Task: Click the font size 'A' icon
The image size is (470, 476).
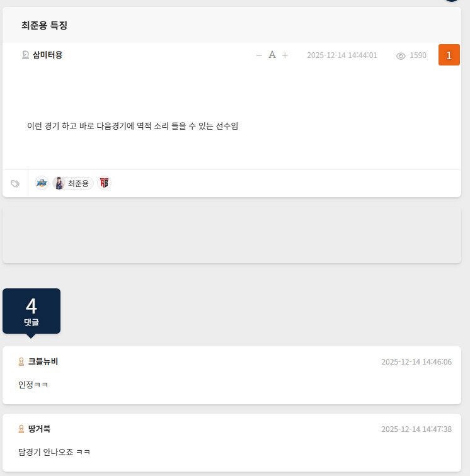Action: (272, 55)
